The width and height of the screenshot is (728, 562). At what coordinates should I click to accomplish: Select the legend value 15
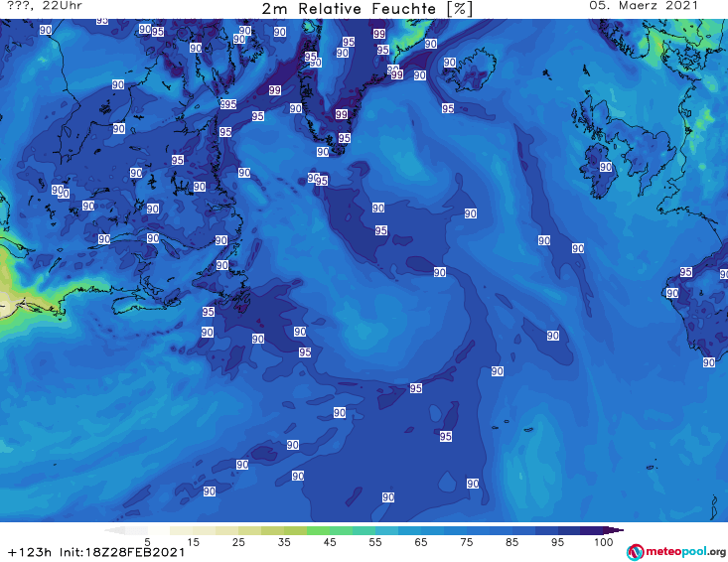coord(193,542)
